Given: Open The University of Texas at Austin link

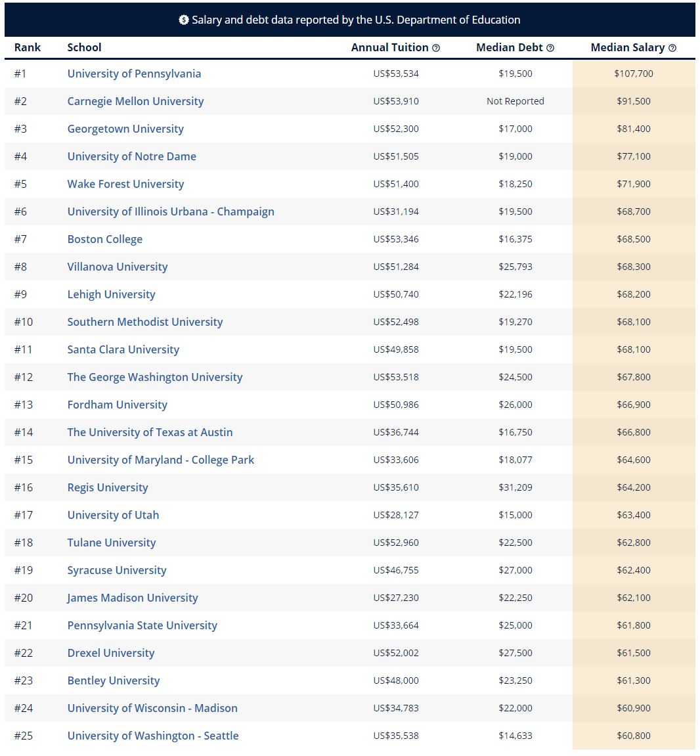Looking at the screenshot, I should [150, 432].
